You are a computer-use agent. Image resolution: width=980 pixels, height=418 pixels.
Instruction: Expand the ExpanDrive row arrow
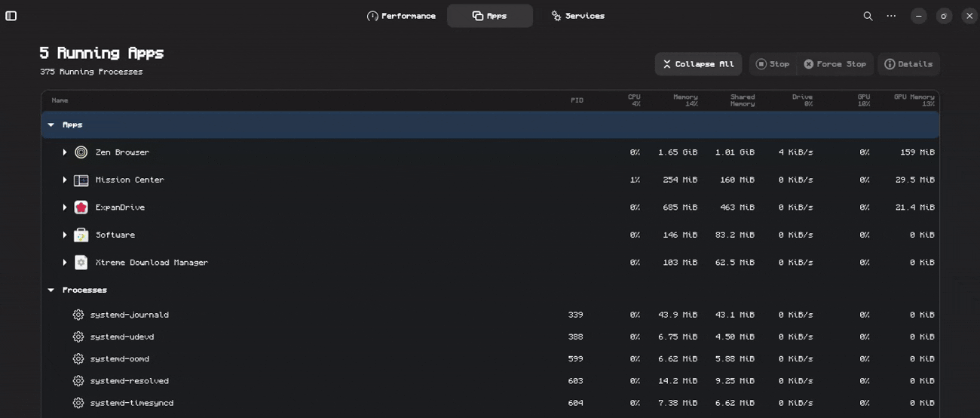[65, 207]
